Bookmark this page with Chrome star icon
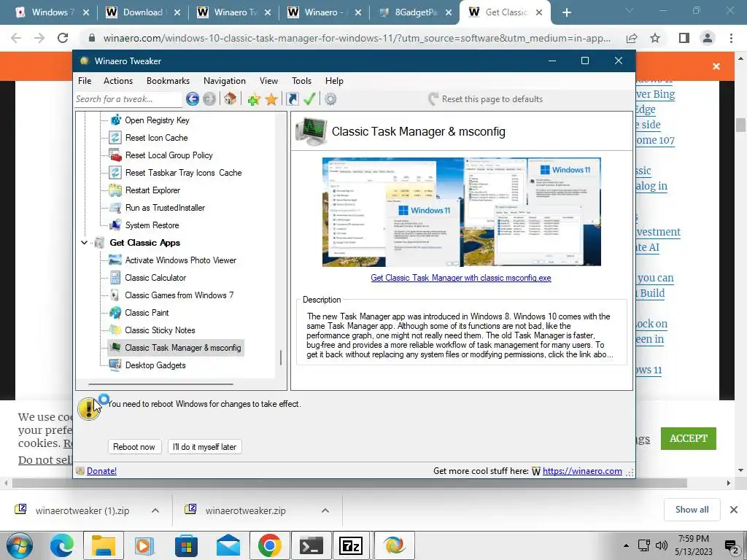The width and height of the screenshot is (747, 560). [655, 38]
